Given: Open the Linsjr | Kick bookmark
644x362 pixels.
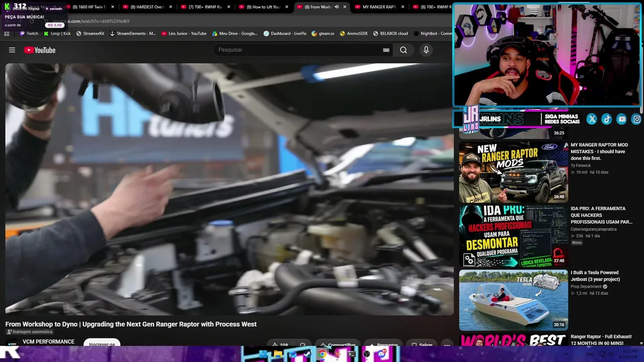Looking at the screenshot, I should pyautogui.click(x=57, y=34).
